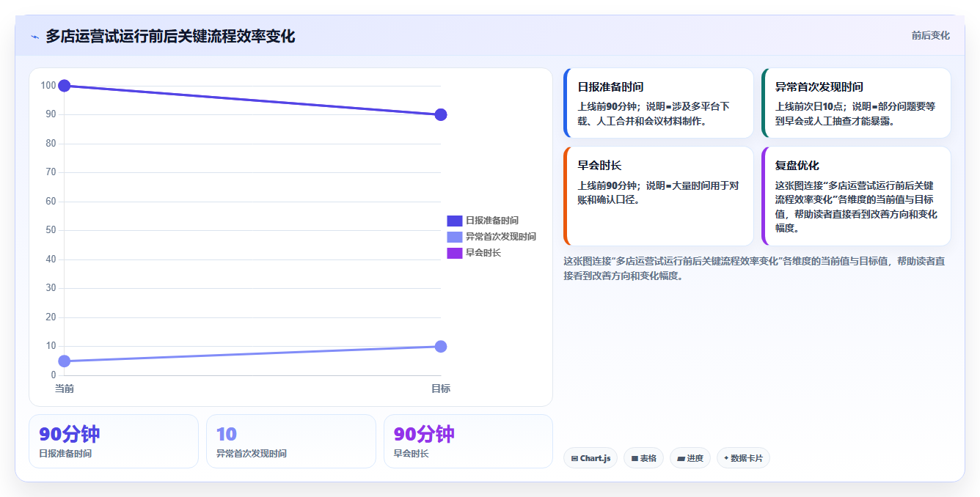Click the 日报准备时间 legend label
The image size is (980, 497).
492,221
